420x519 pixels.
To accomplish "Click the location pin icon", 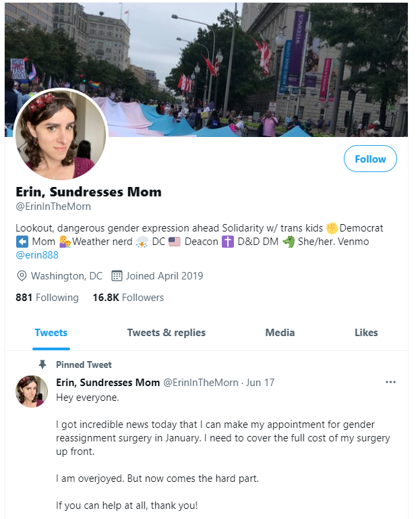I will tap(22, 276).
